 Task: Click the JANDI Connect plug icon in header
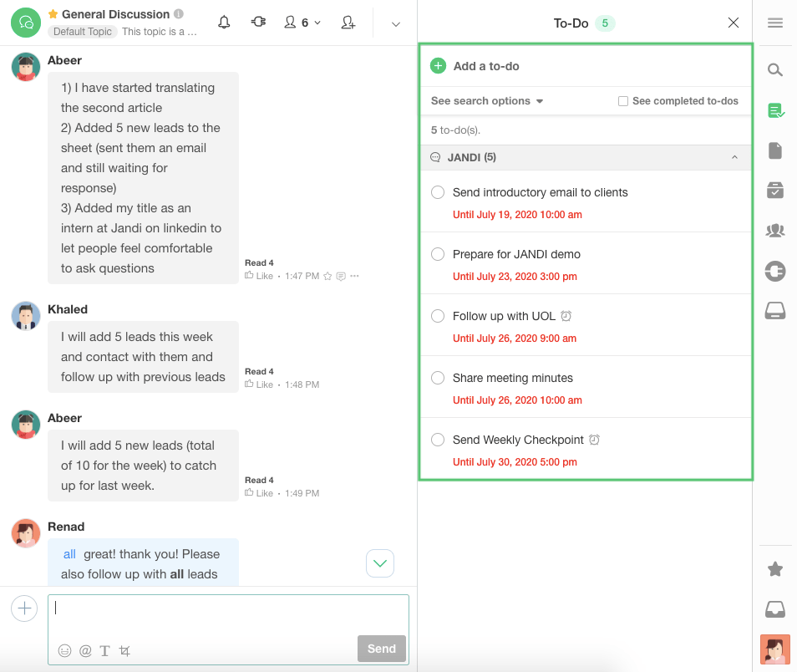click(x=259, y=23)
